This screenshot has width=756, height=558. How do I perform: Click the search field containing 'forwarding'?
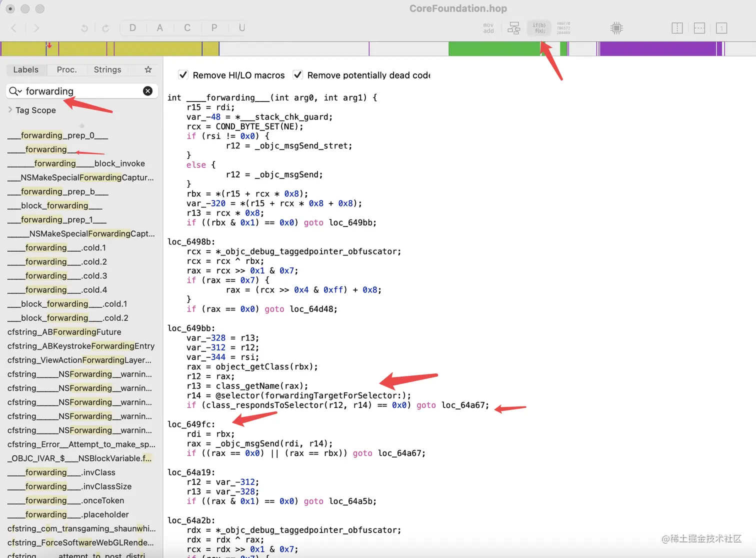point(82,91)
